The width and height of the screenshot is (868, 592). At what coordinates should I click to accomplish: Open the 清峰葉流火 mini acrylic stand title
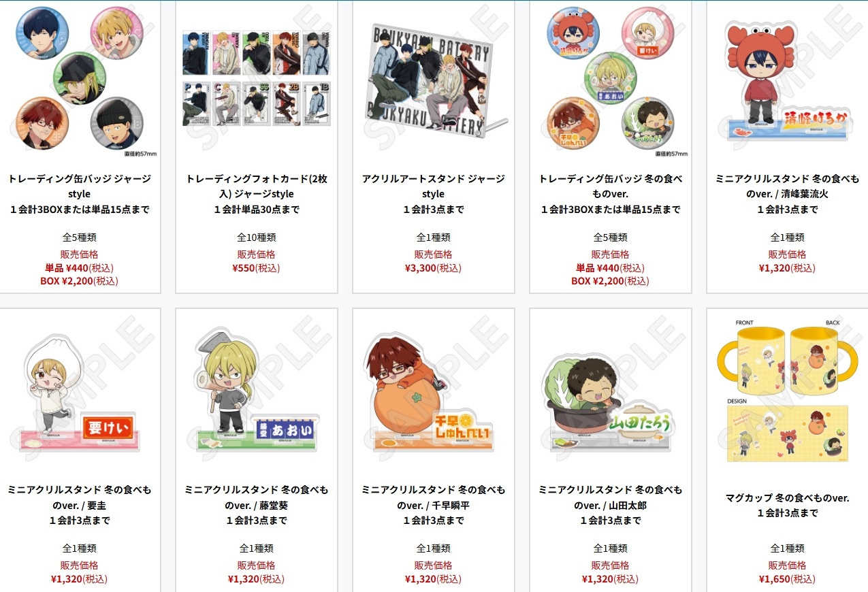pos(788,186)
